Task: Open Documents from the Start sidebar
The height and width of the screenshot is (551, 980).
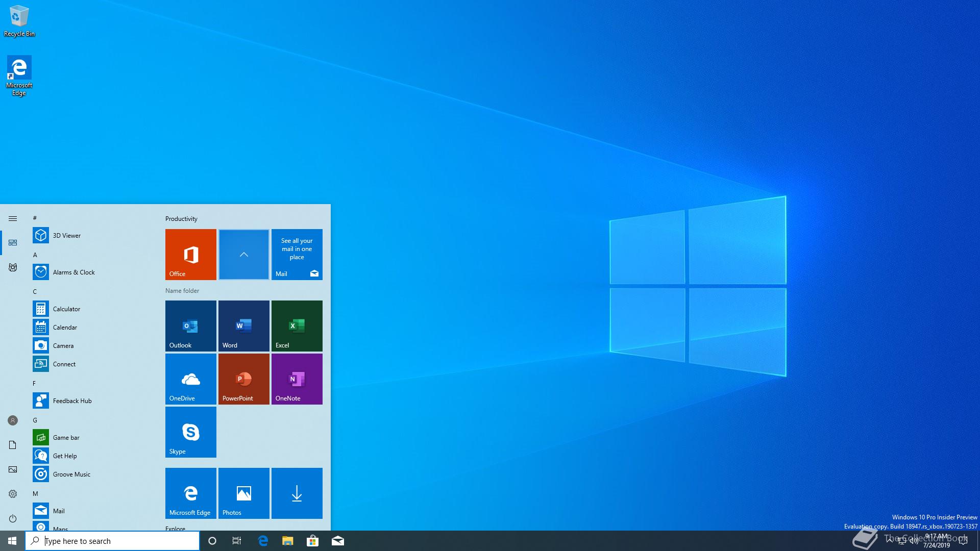Action: 13,445
